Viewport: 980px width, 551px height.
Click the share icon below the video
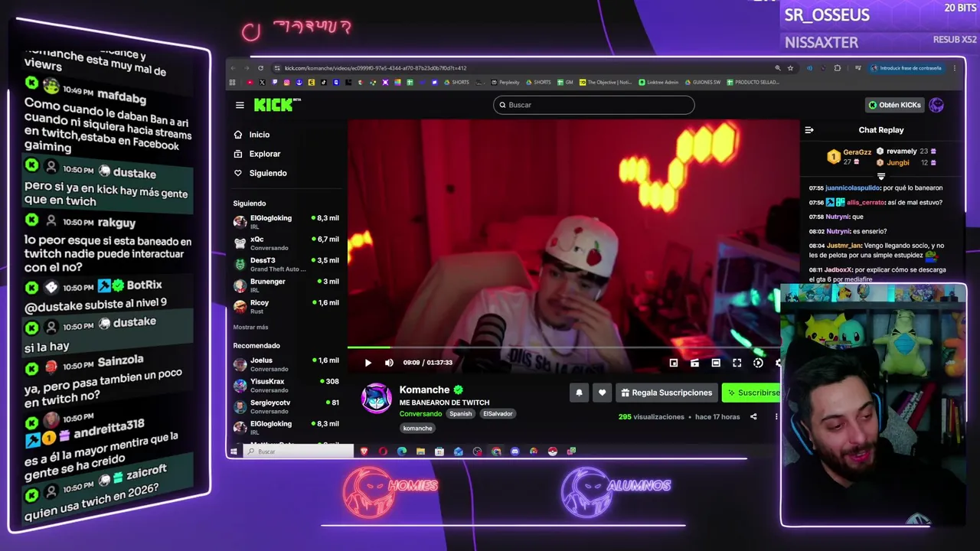coord(753,417)
